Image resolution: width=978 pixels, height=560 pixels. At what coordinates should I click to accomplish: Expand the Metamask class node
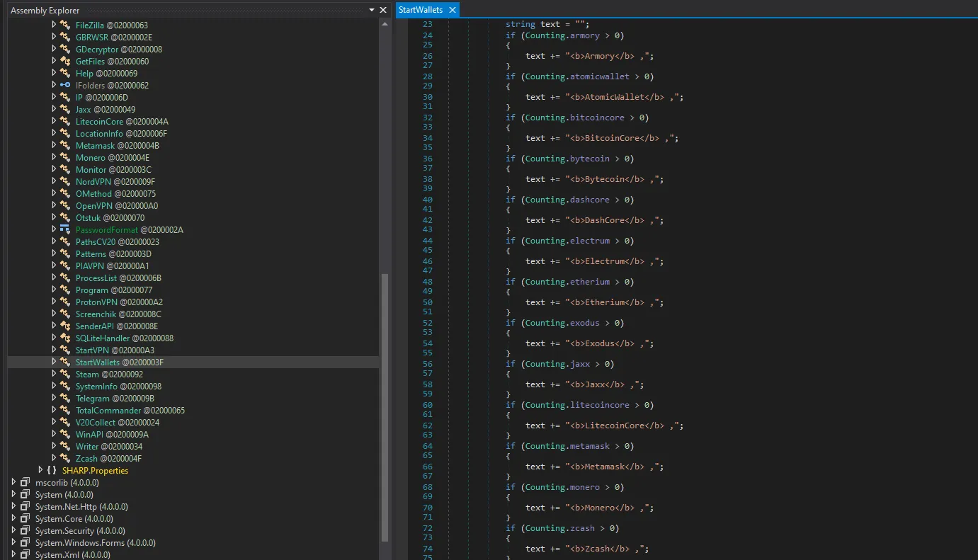pyautogui.click(x=54, y=146)
